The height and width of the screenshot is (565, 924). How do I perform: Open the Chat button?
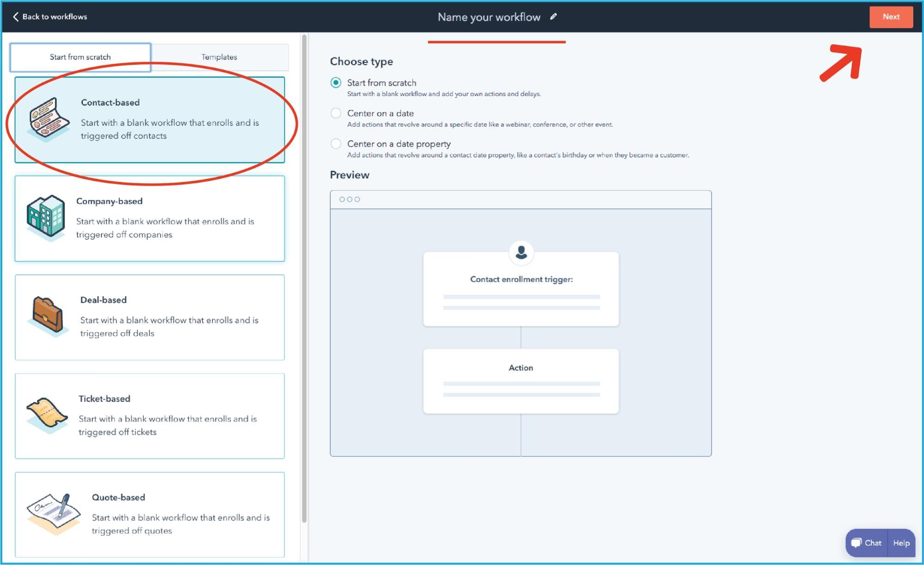click(867, 543)
